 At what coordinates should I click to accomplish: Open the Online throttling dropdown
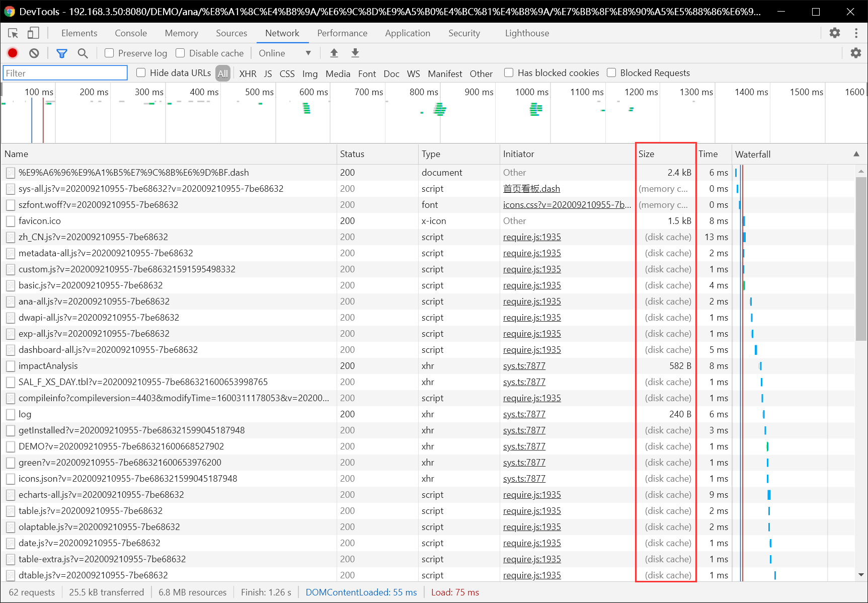coord(284,53)
